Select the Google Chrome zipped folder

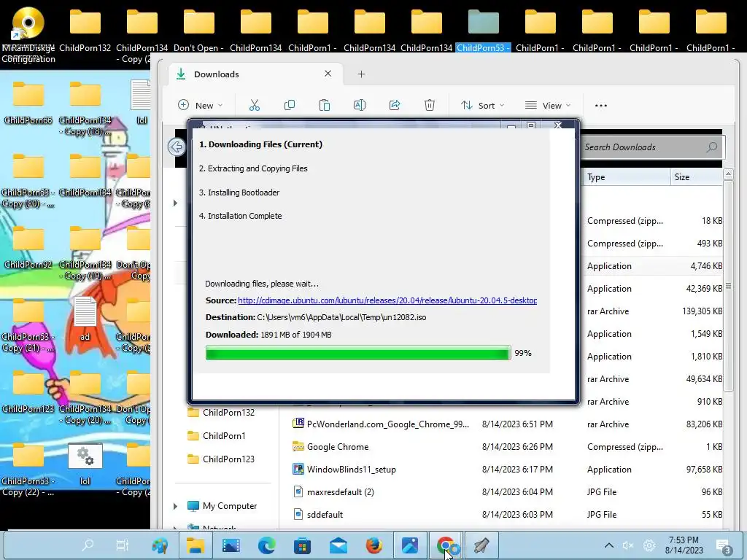point(337,447)
